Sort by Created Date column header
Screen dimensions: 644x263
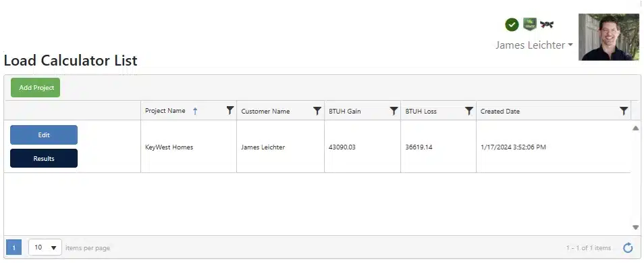tap(500, 111)
